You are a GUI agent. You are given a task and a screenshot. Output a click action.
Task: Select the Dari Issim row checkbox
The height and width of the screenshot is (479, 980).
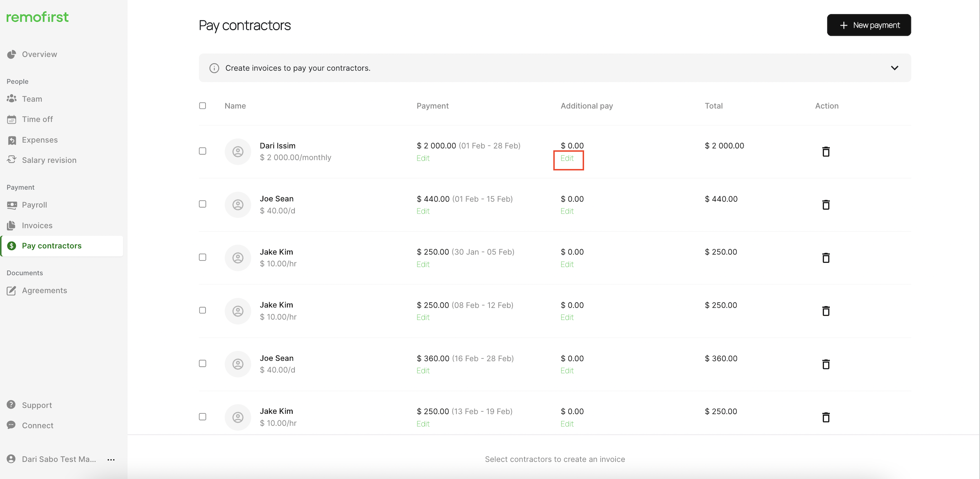pos(203,151)
